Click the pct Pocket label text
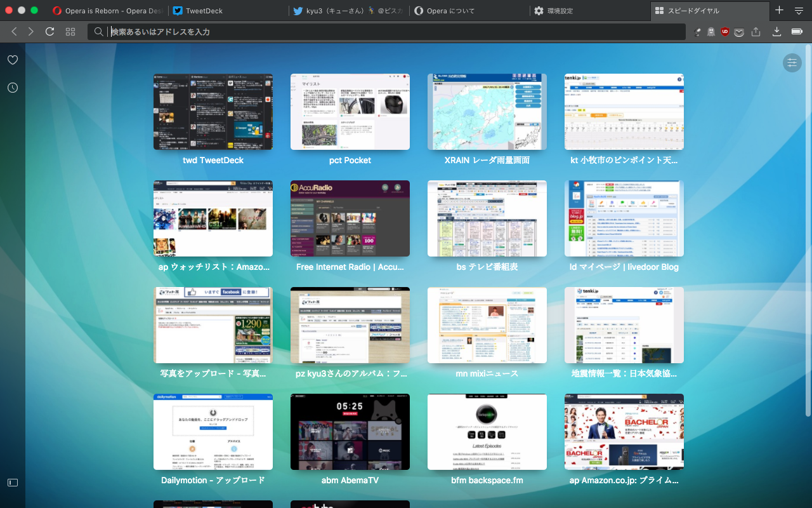Viewport: 812px width, 508px height. tap(350, 161)
